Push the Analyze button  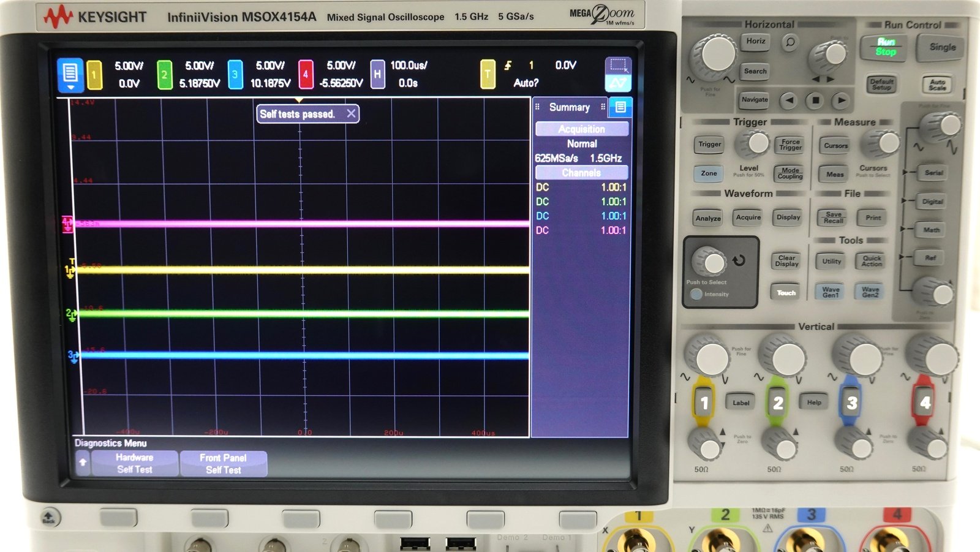tap(708, 219)
